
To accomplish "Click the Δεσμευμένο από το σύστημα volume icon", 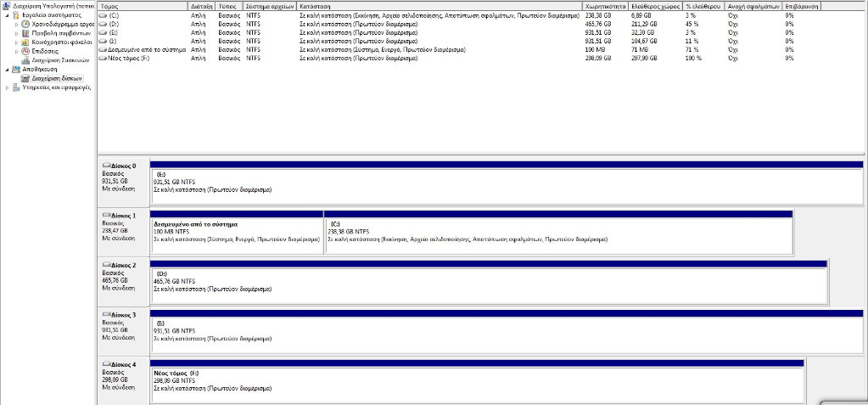I will point(104,49).
